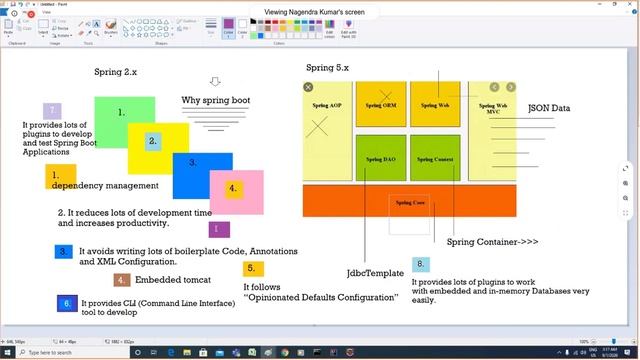This screenshot has height=360, width=640.
Task: Pick the Triangle shape from Shapes gallery
Action: pos(166,22)
